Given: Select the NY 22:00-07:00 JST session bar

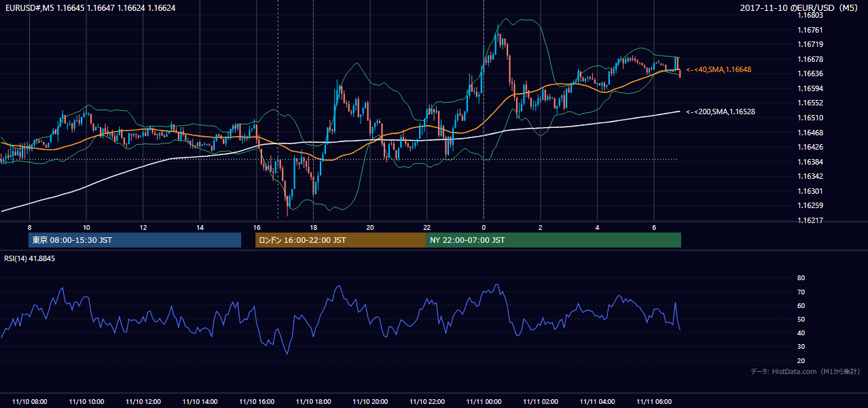Looking at the screenshot, I should click(554, 240).
